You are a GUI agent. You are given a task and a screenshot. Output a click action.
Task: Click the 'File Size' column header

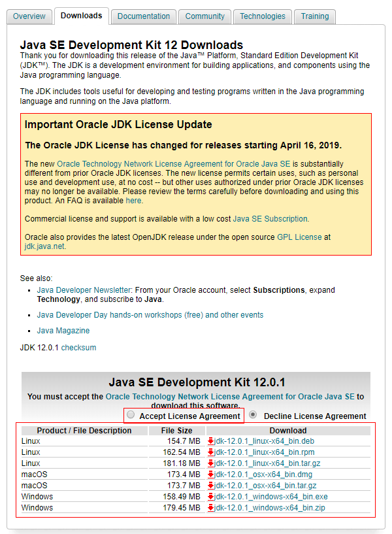(176, 431)
